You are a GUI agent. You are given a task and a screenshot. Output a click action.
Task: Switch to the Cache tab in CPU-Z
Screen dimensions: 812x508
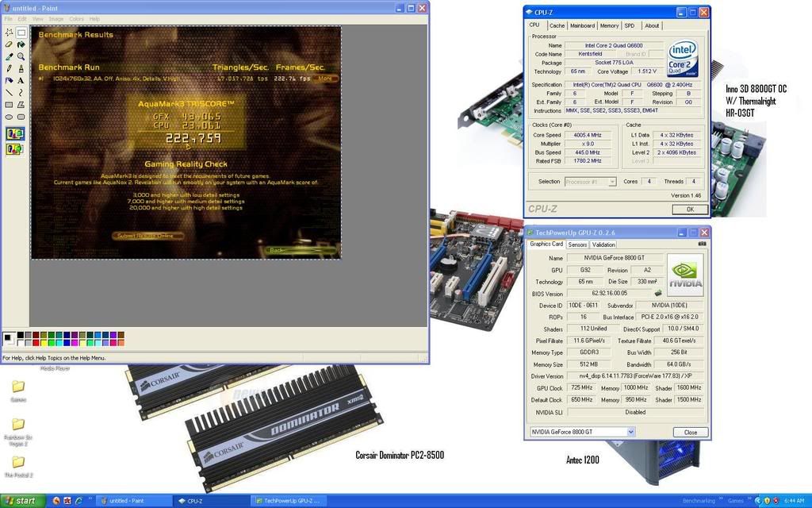[x=557, y=25]
